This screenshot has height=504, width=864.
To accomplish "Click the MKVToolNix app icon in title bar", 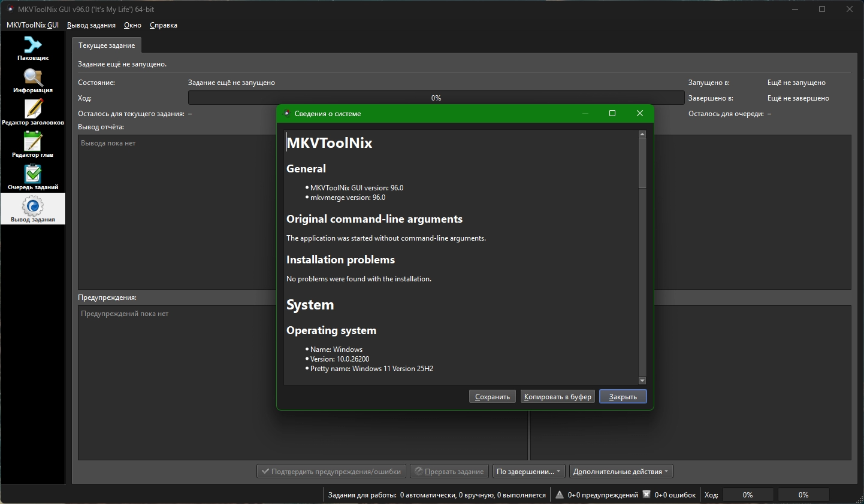I will click(x=10, y=9).
